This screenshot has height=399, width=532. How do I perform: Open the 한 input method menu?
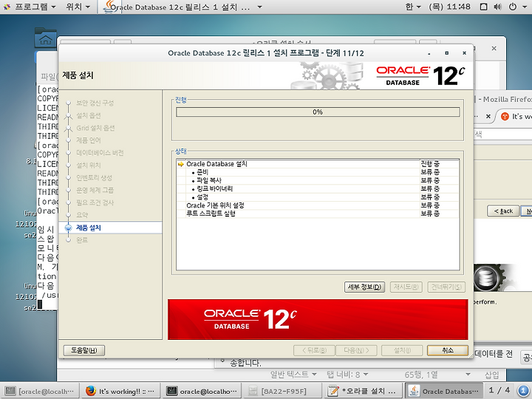tap(413, 7)
